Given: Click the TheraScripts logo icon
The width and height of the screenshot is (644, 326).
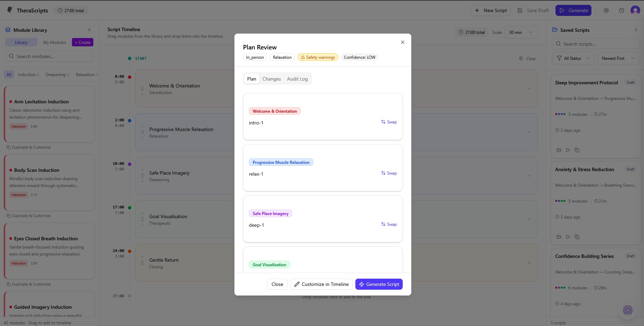Looking at the screenshot, I should point(10,10).
